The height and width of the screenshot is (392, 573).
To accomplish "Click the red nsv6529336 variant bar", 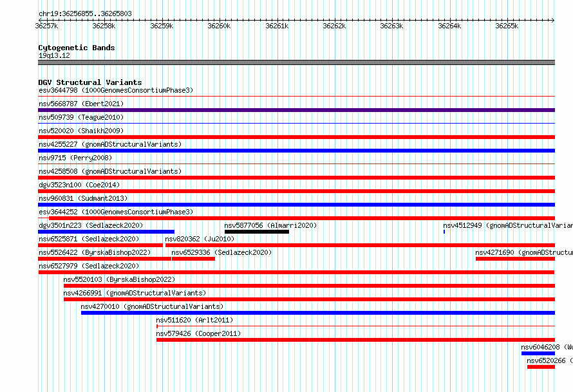I will 193,259.
